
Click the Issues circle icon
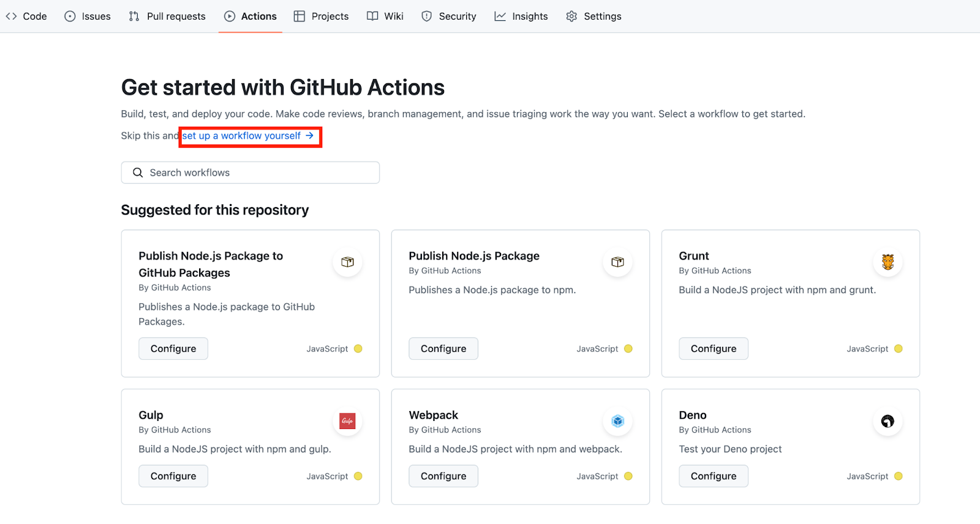coord(70,17)
